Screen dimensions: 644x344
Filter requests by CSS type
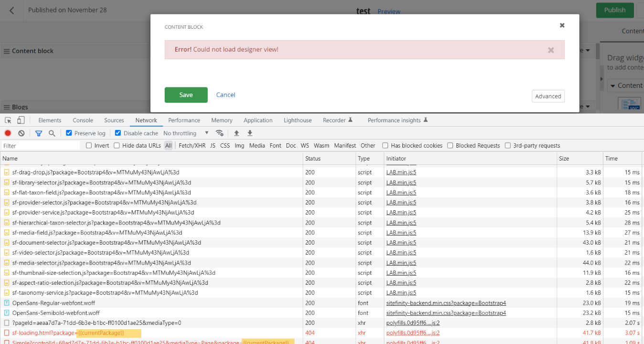(x=225, y=146)
